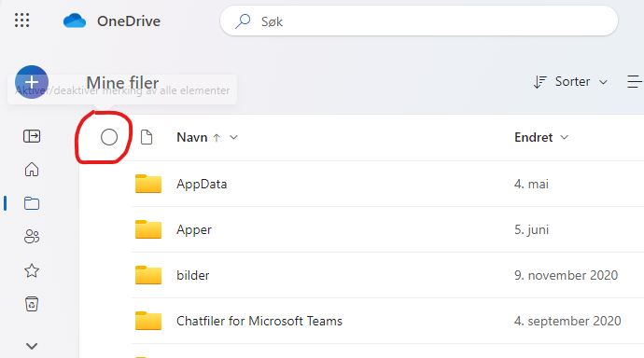
Task: Open the Navn column dropdown chevron
Action: pyautogui.click(x=233, y=137)
